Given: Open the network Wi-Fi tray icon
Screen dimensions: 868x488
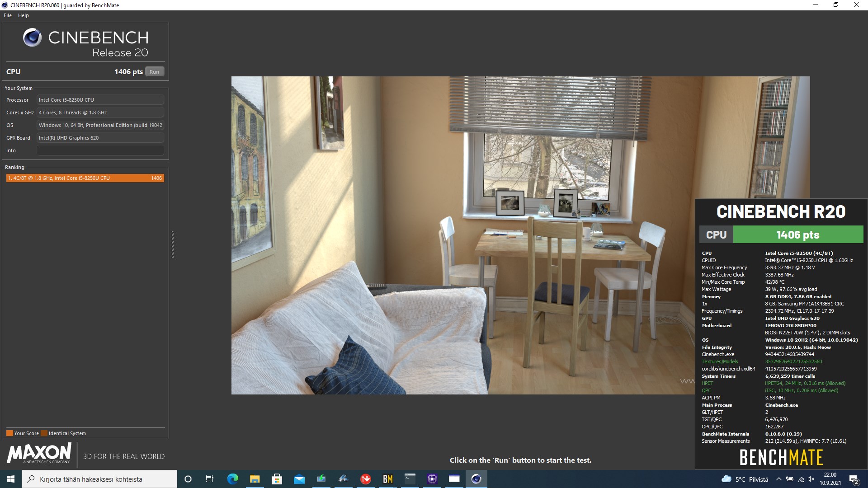Looking at the screenshot, I should click(x=801, y=479).
